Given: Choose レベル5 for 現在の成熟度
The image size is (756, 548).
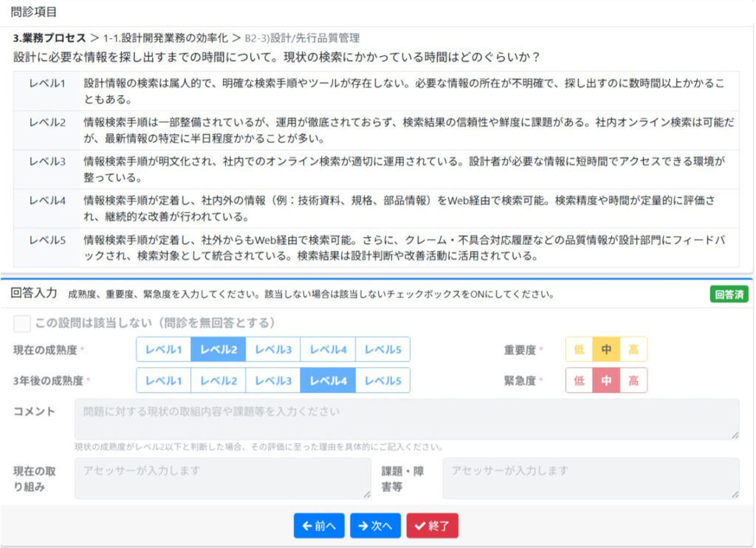Looking at the screenshot, I should click(382, 349).
